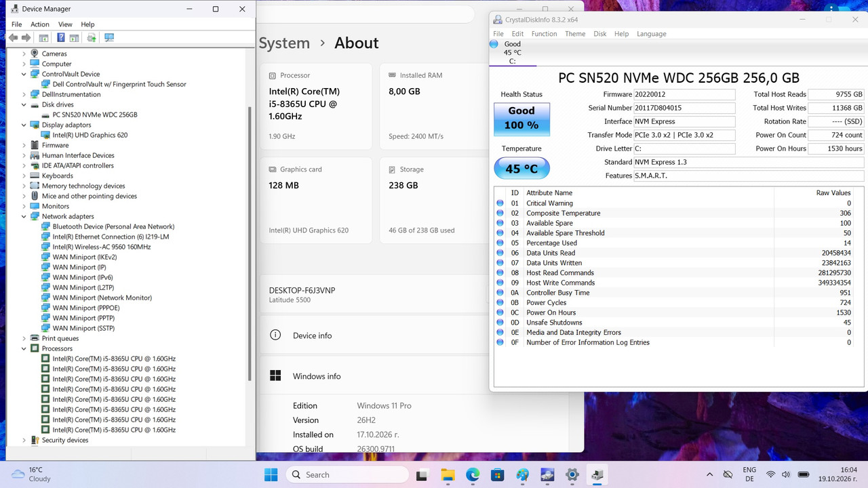The image size is (868, 488).
Task: Click the 45 °C temperature button
Action: tap(521, 168)
